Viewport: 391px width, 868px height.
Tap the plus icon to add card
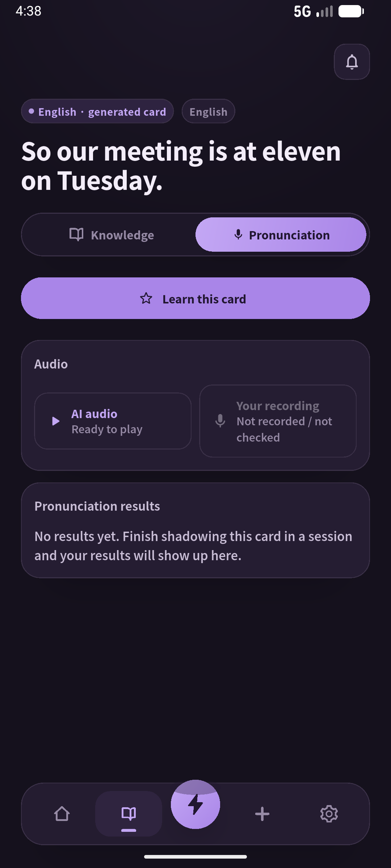262,814
